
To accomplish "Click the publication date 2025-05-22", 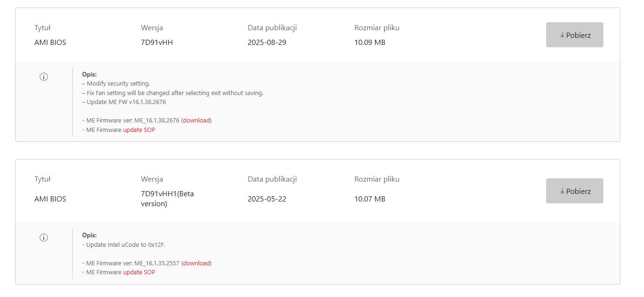I will click(x=267, y=199).
